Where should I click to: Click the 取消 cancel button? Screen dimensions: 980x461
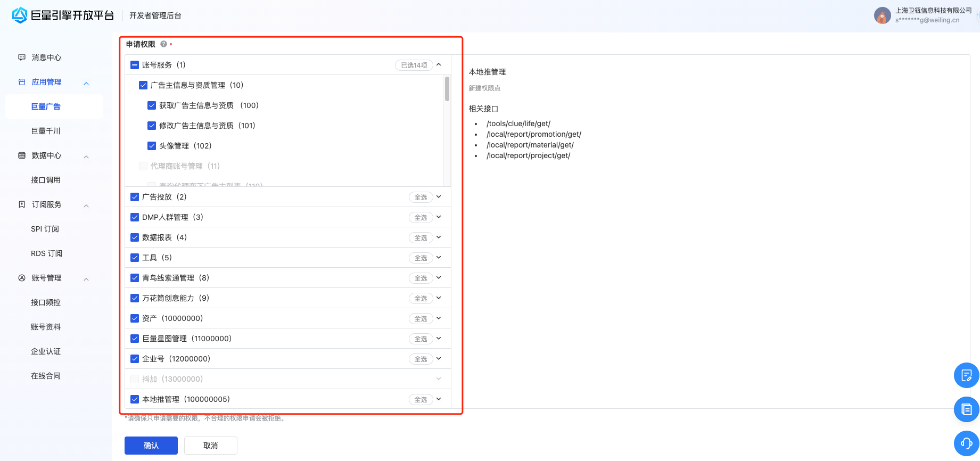[x=211, y=446]
